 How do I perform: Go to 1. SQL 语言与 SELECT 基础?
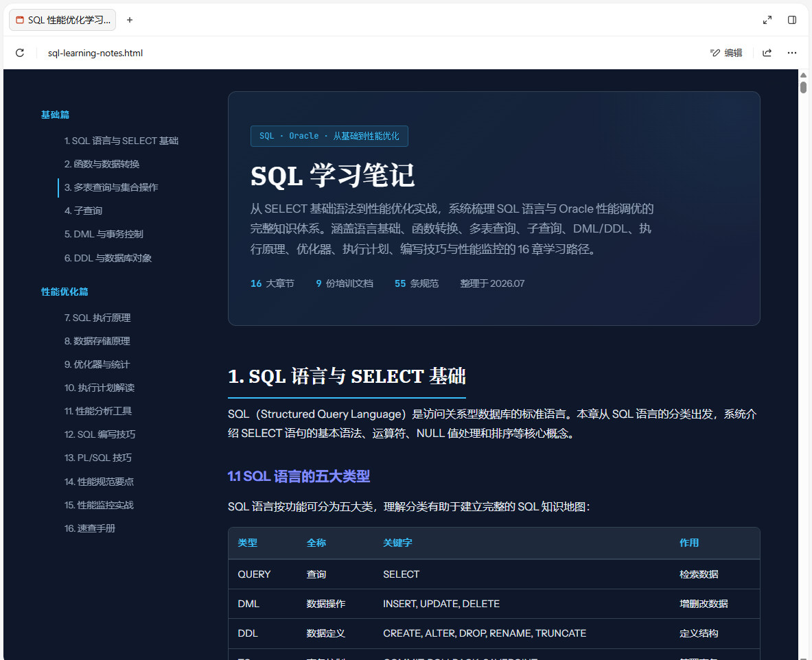(121, 141)
